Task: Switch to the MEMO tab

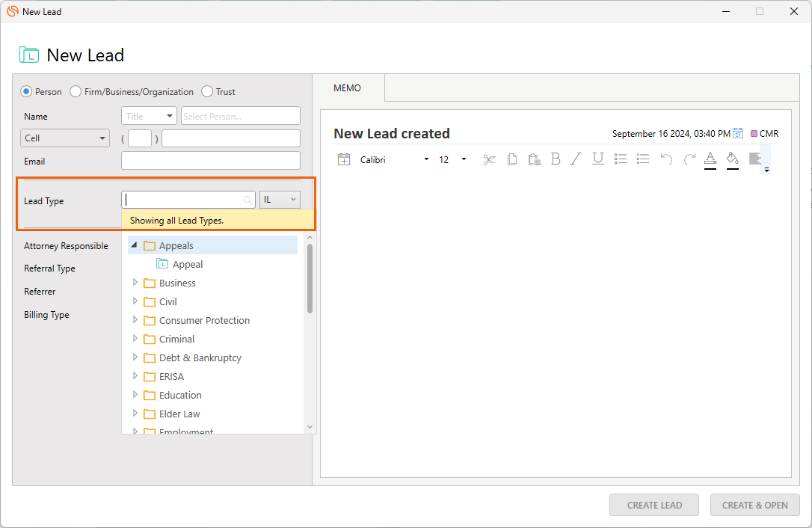Action: tap(348, 88)
